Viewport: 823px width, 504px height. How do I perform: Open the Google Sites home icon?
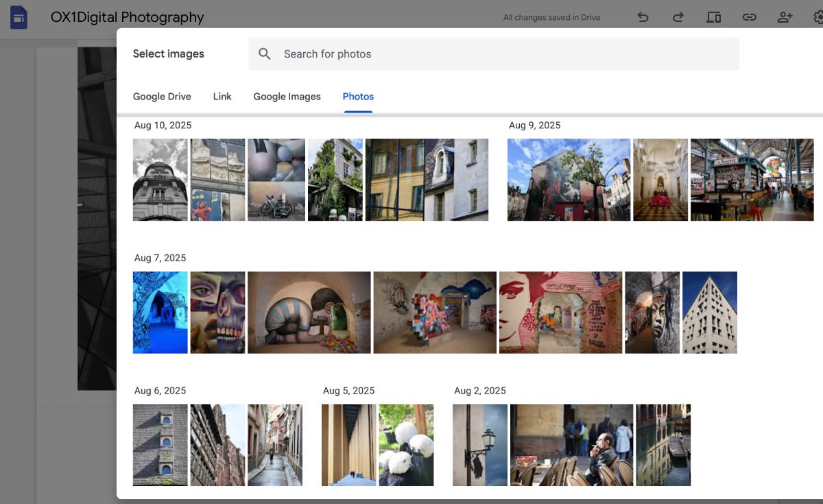[x=19, y=17]
